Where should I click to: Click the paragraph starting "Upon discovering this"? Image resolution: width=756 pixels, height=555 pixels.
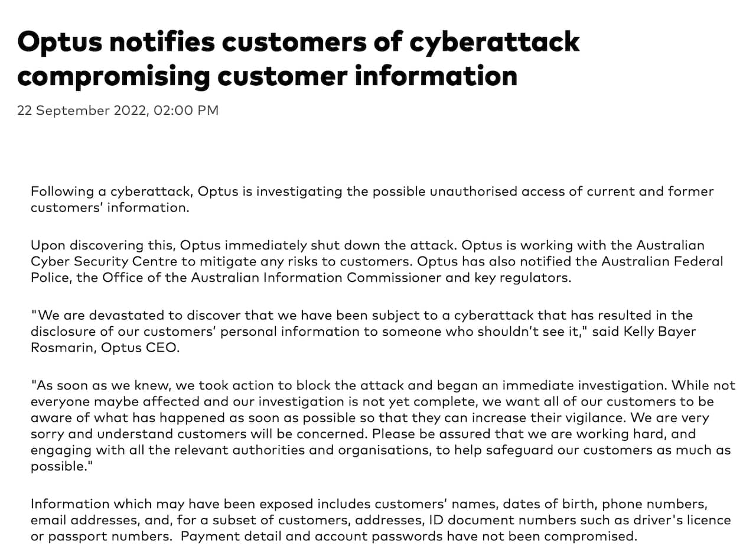[x=377, y=261]
